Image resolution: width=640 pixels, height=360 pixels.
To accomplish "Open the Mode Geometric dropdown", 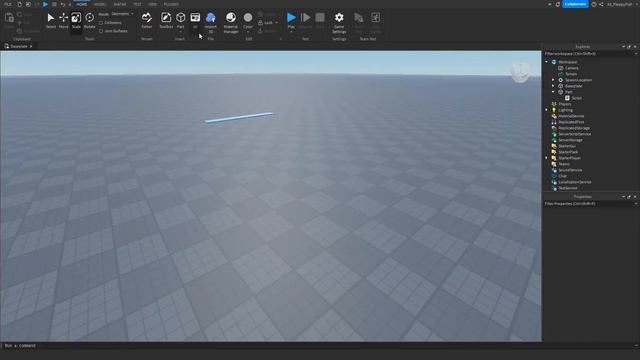I will coord(122,14).
